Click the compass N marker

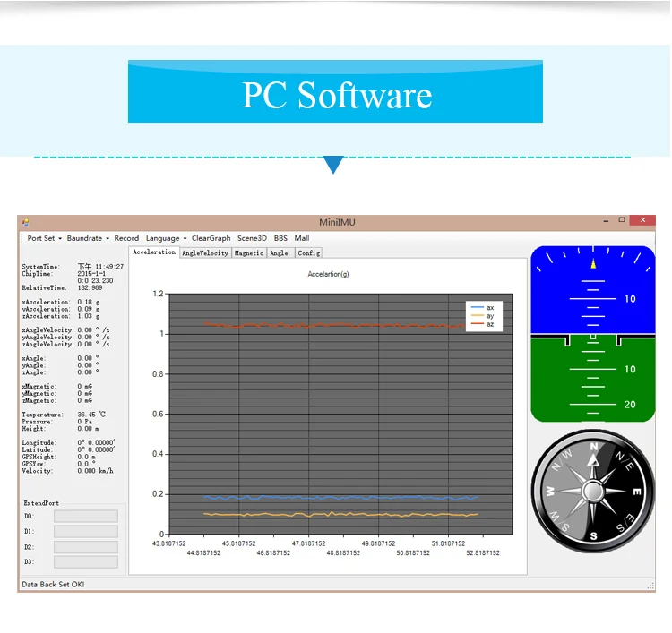pos(593,447)
